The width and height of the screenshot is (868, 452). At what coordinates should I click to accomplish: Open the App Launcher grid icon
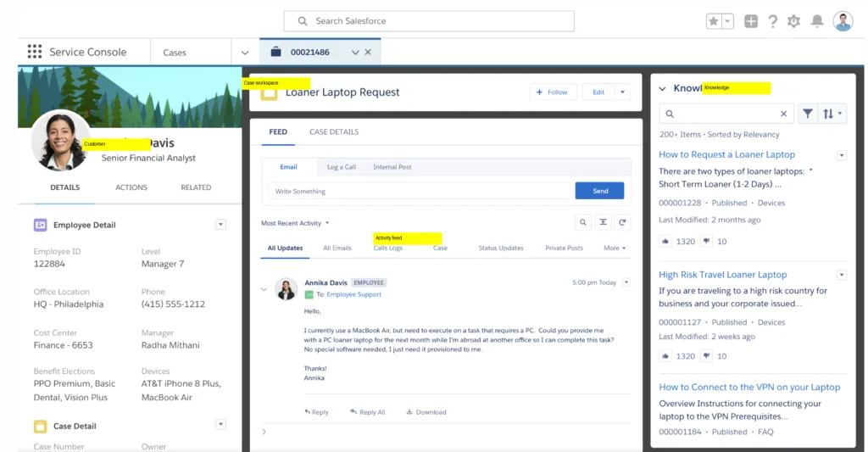(x=34, y=52)
